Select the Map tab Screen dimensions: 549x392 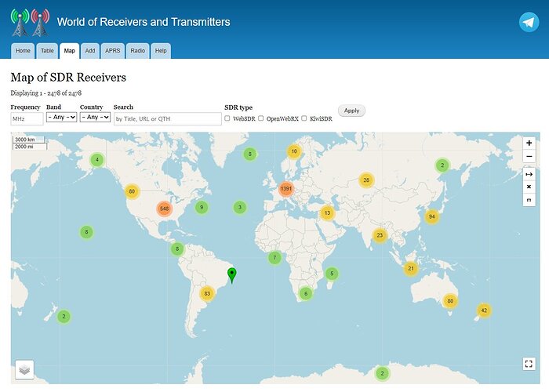click(69, 51)
